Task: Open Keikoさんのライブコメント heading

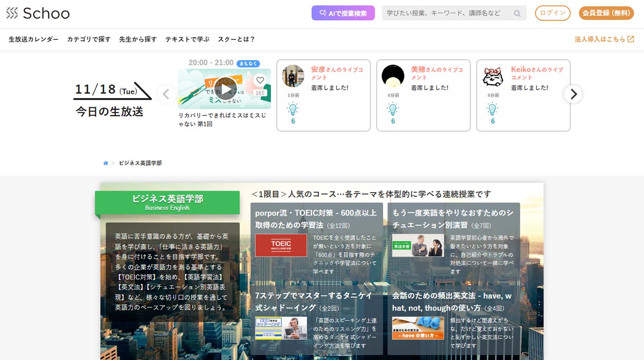Action: [537, 73]
